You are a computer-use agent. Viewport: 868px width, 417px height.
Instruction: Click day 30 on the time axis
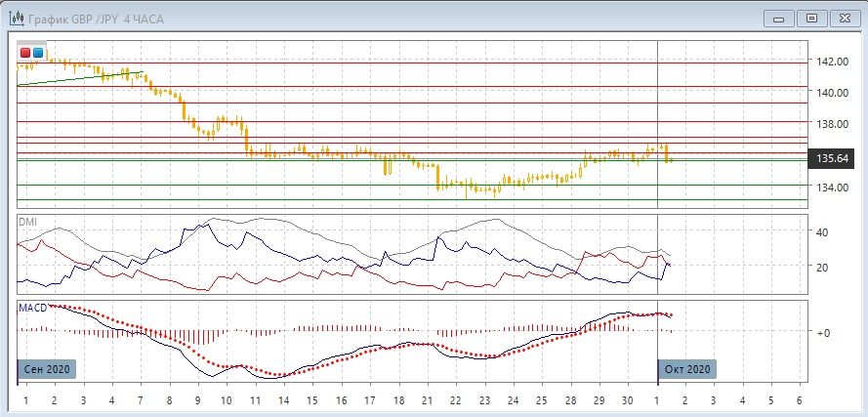tap(628, 400)
